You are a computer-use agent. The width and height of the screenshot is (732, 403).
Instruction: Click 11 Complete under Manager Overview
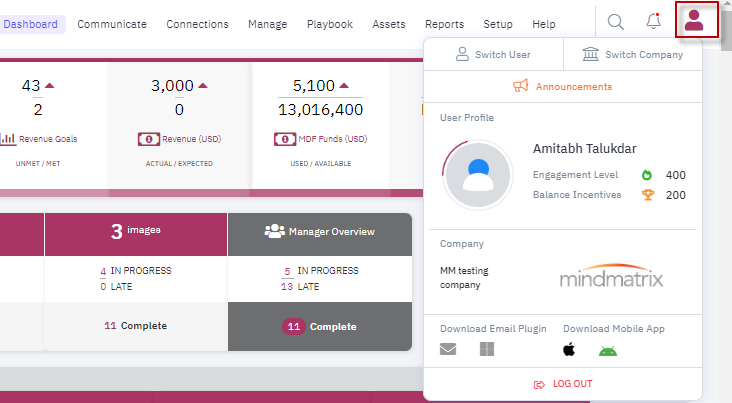point(319,326)
